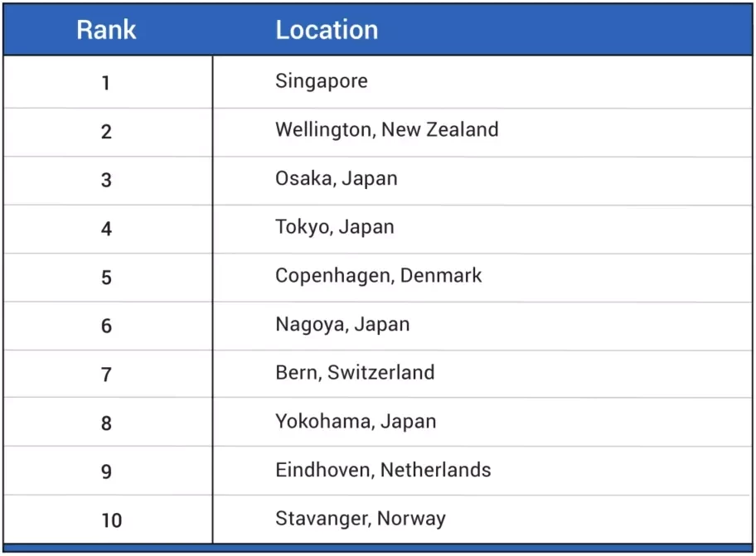Viewport: 756px width, 556px height.
Task: Select the Tokyo, Japan location
Action: coord(335,227)
